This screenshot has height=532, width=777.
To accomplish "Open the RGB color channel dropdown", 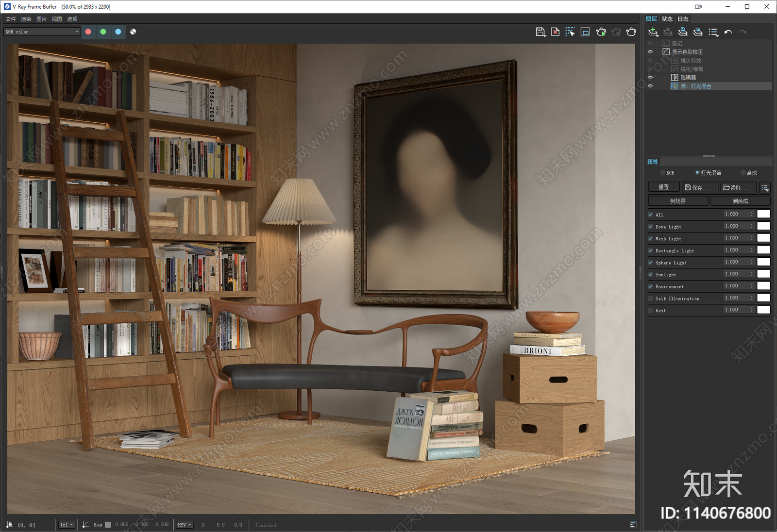I will 42,32.
